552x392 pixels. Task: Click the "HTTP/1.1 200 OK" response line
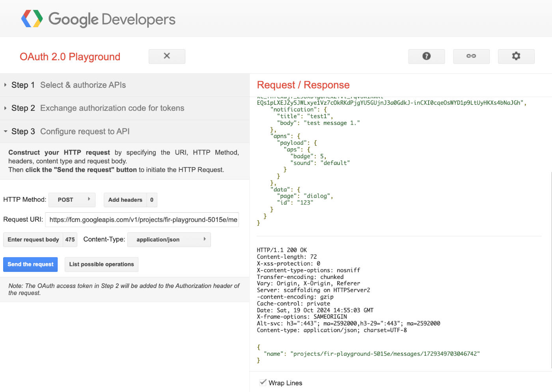tap(282, 250)
